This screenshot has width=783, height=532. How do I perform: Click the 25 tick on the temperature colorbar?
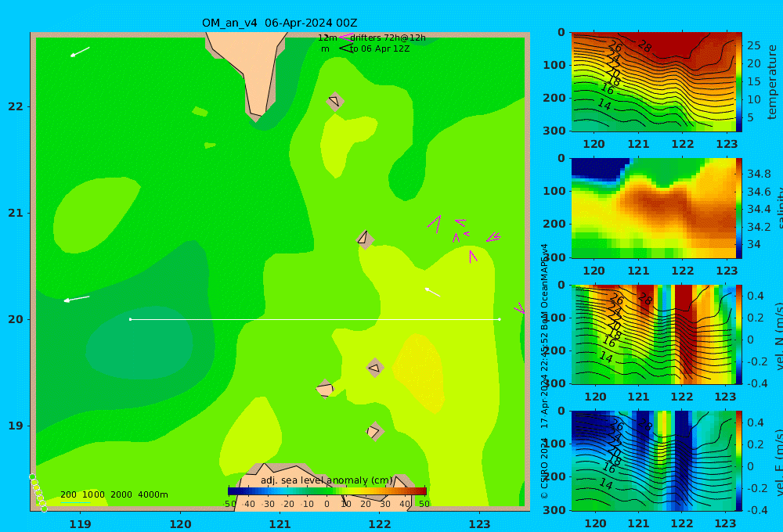[x=753, y=46]
